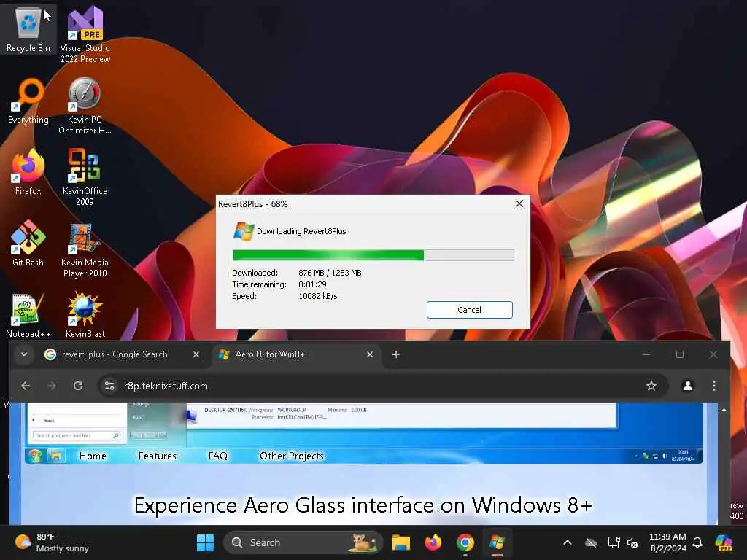Launch Git Bash from the desktop
Image resolution: width=747 pixels, height=560 pixels.
pyautogui.click(x=28, y=244)
